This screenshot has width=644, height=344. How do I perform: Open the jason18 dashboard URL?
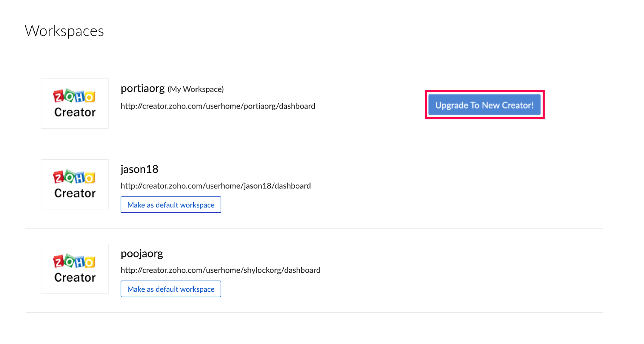[x=216, y=186]
